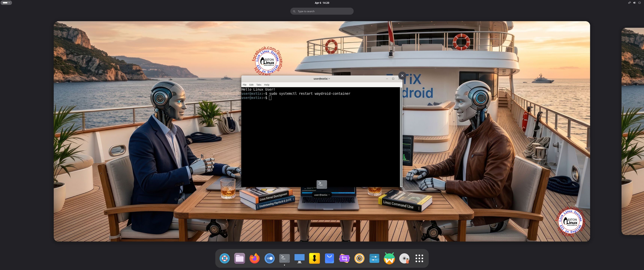Launch the Files folder app from dock
Viewport: 644px width, 270px height.
239,258
